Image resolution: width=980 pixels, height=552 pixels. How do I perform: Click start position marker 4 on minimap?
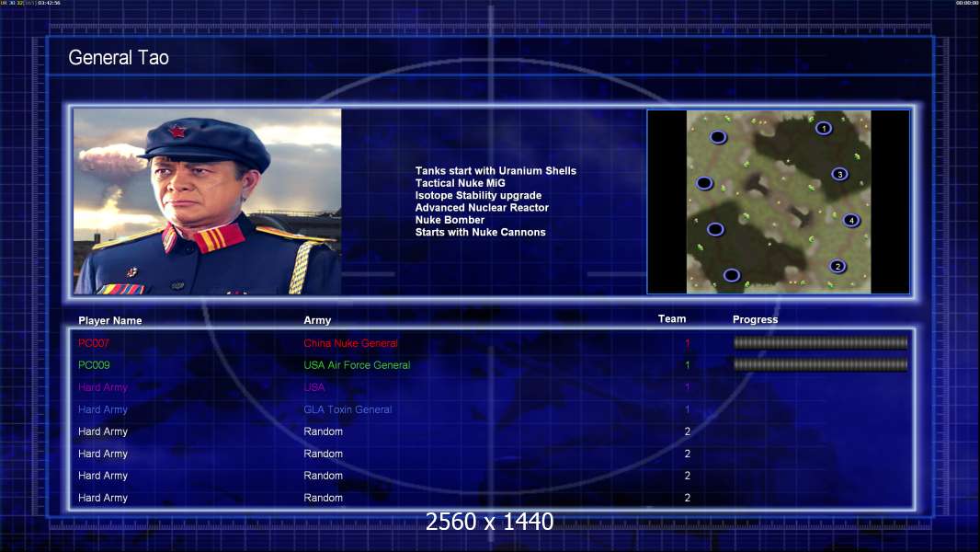tap(851, 220)
